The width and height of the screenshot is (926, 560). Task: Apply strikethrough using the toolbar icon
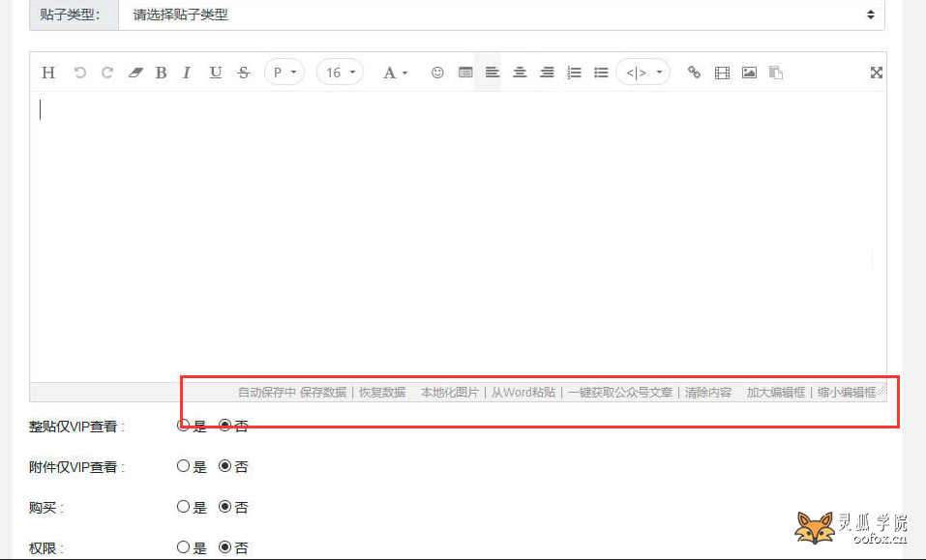coord(243,73)
